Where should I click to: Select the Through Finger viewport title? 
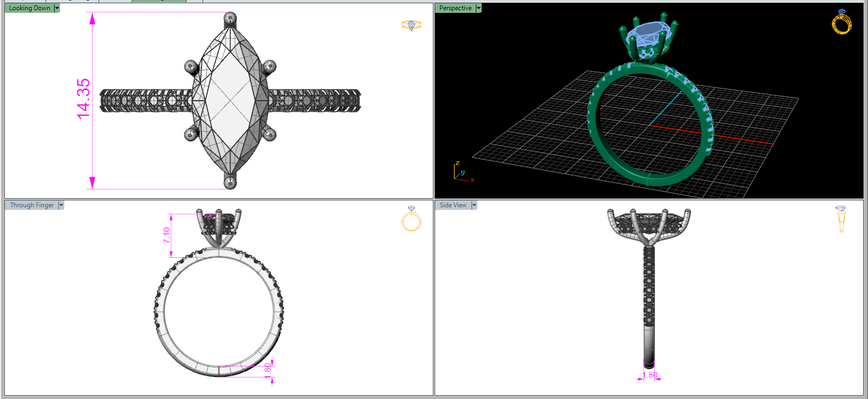[32, 205]
